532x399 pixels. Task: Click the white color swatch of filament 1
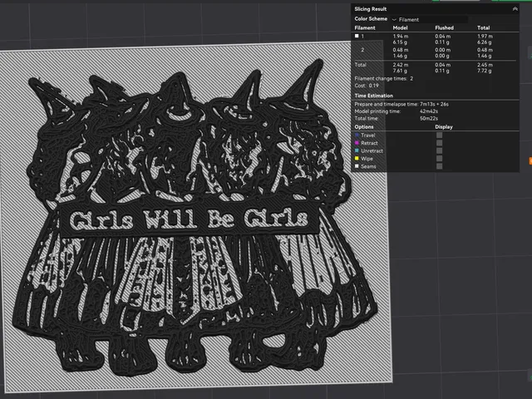[357, 36]
